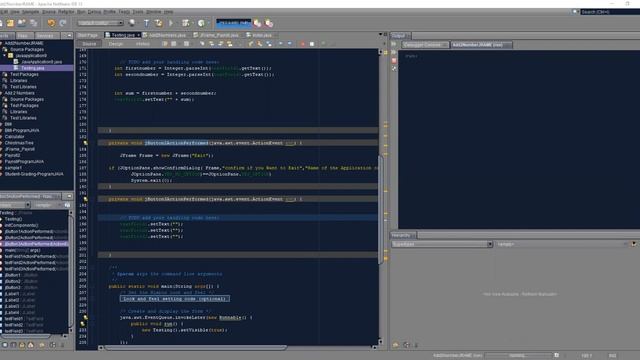The image size is (640, 360).
Task: Click the Re-run icon in Output sidebar
Action: pos(394,44)
